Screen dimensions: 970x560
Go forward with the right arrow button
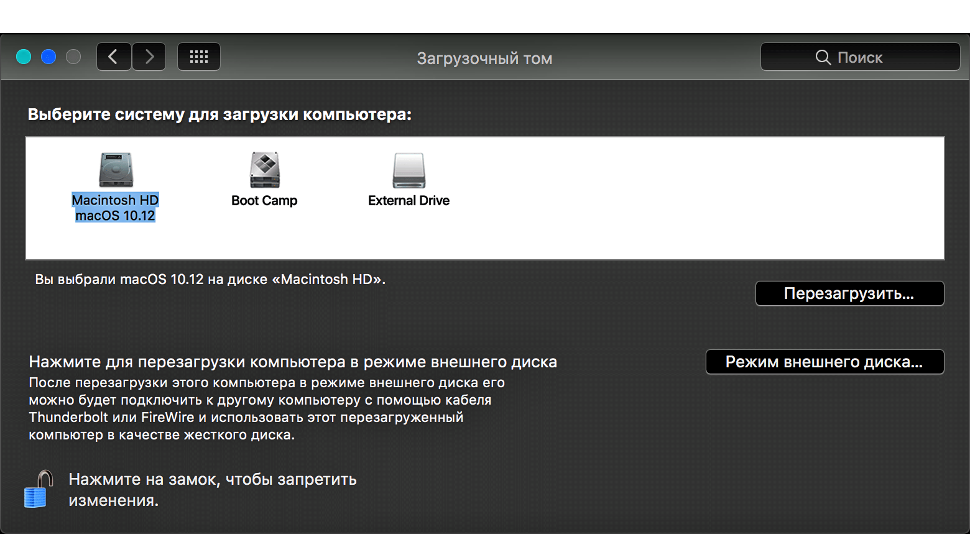tap(149, 57)
